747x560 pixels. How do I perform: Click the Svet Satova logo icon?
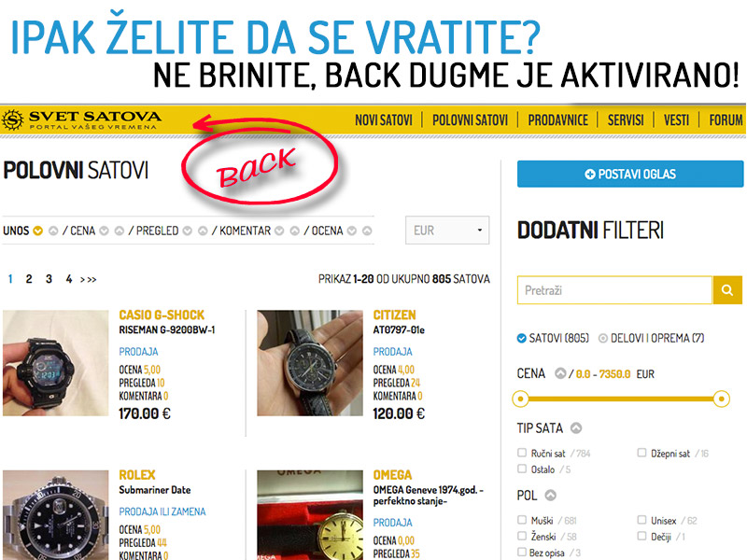pyautogui.click(x=12, y=120)
